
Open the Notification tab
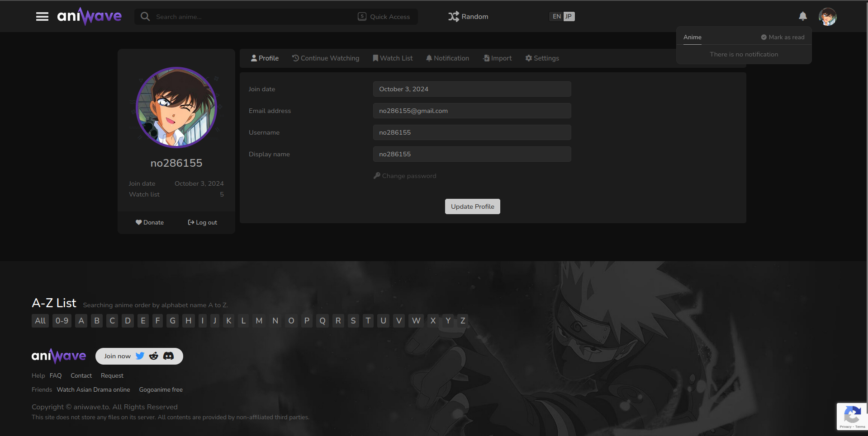(x=448, y=58)
